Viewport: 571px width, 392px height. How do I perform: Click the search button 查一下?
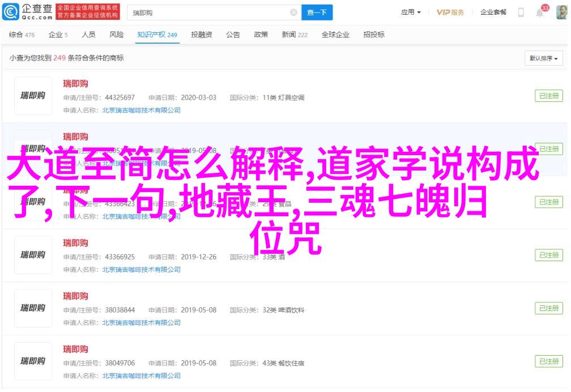coord(317,13)
